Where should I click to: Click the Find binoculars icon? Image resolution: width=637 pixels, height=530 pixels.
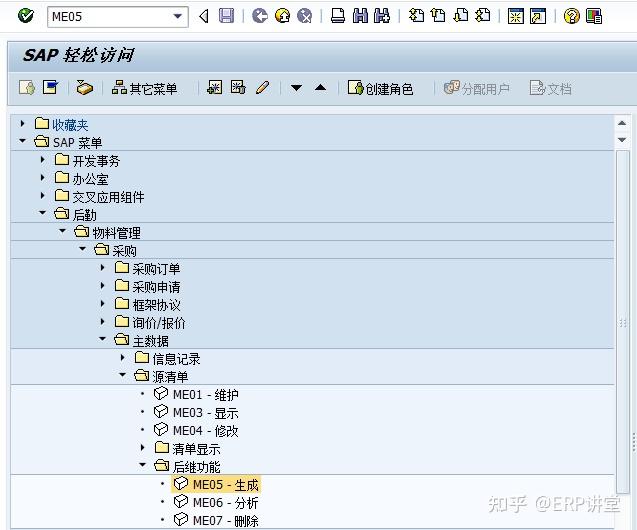[x=360, y=16]
